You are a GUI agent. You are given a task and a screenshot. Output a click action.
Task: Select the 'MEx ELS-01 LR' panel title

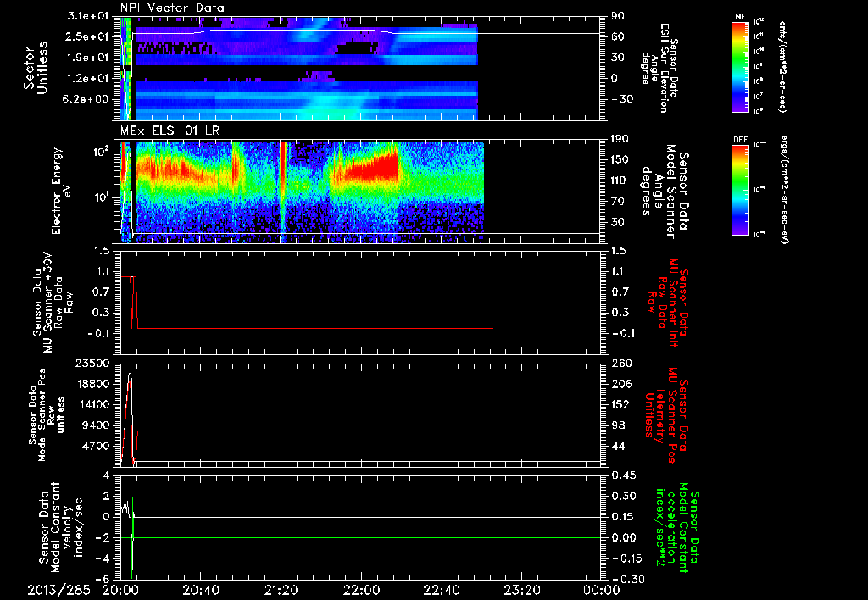click(x=170, y=131)
